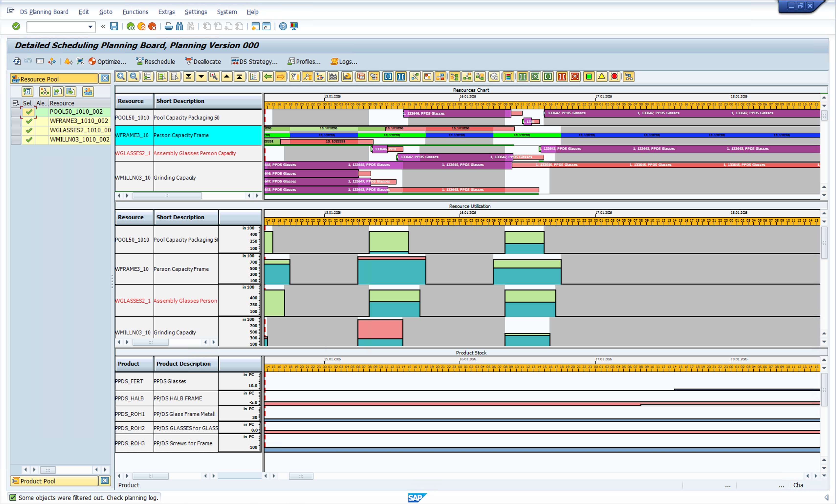Click the green Enter checkmark icon
Screen dimensions: 836x504
tap(16, 26)
